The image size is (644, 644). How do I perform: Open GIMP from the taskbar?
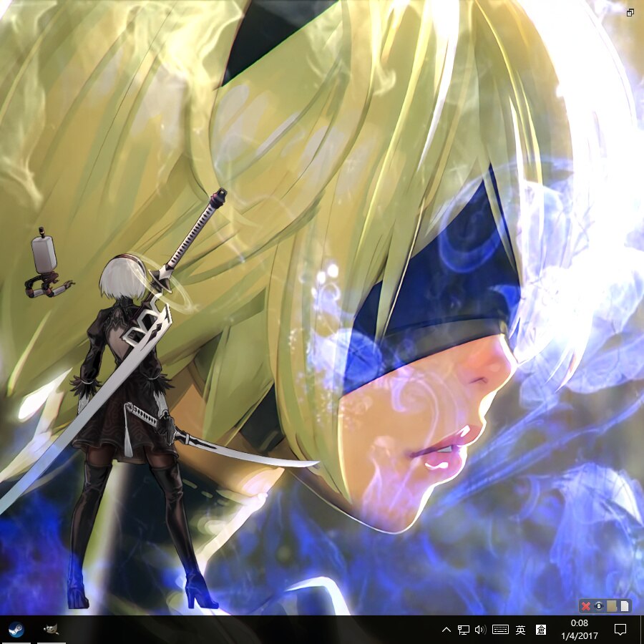point(51,630)
